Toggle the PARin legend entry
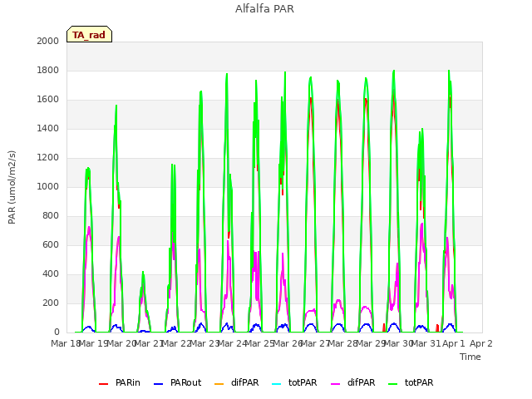 pos(120,382)
